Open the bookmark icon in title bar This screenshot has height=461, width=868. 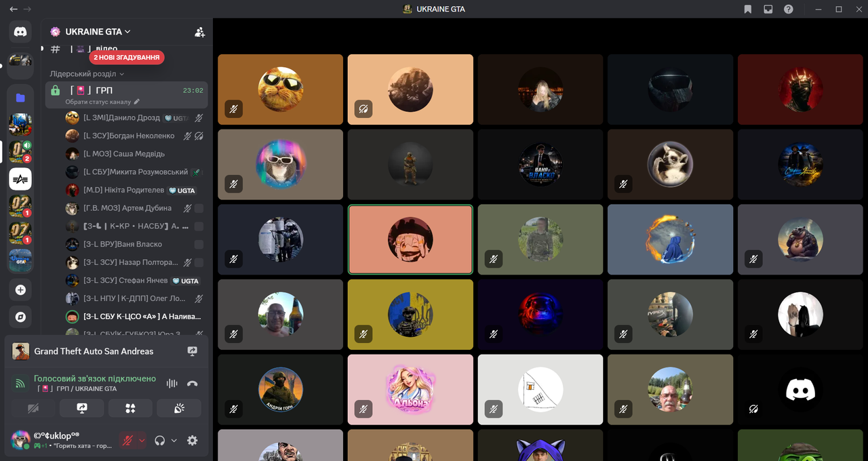point(747,9)
